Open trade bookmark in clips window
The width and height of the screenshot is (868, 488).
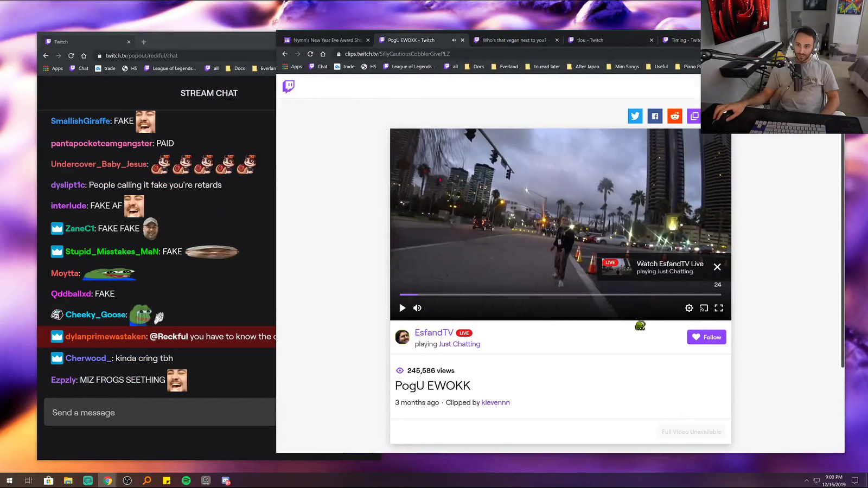344,67
